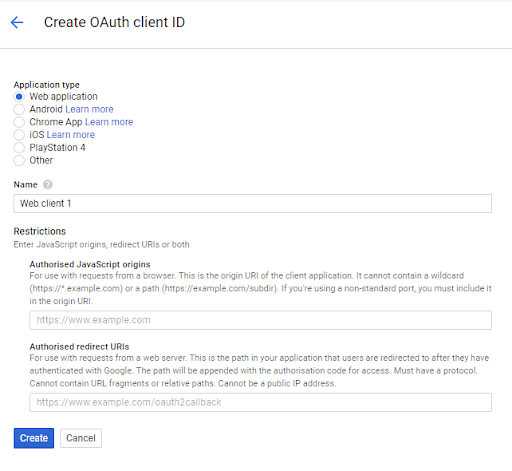Click the Cancel button
Screen dimensions: 512x471
[x=81, y=438]
